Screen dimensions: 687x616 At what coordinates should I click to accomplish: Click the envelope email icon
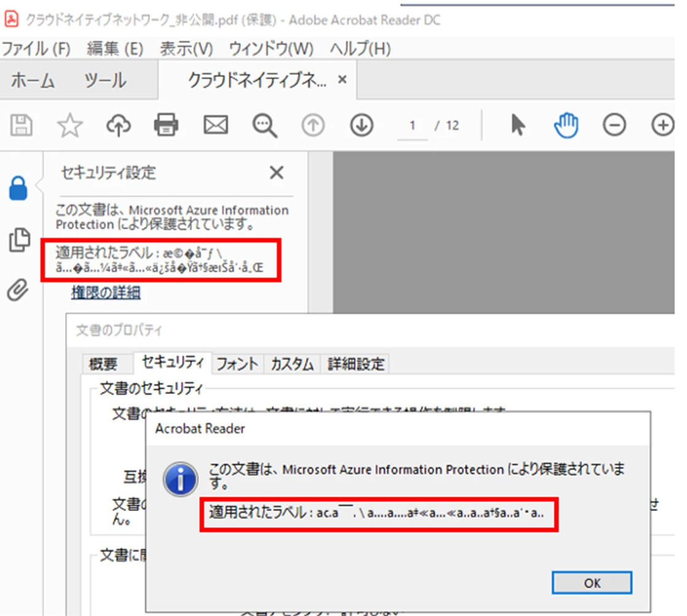click(216, 125)
